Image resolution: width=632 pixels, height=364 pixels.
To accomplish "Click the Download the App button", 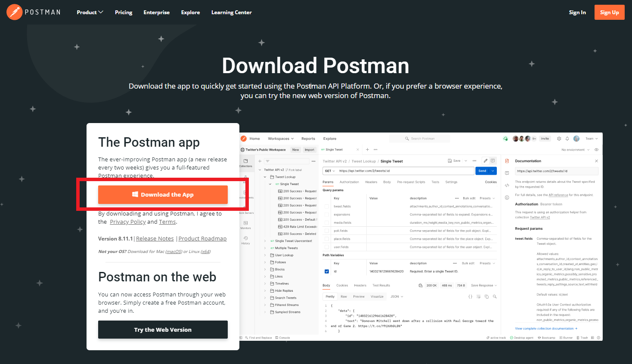I will [x=163, y=194].
